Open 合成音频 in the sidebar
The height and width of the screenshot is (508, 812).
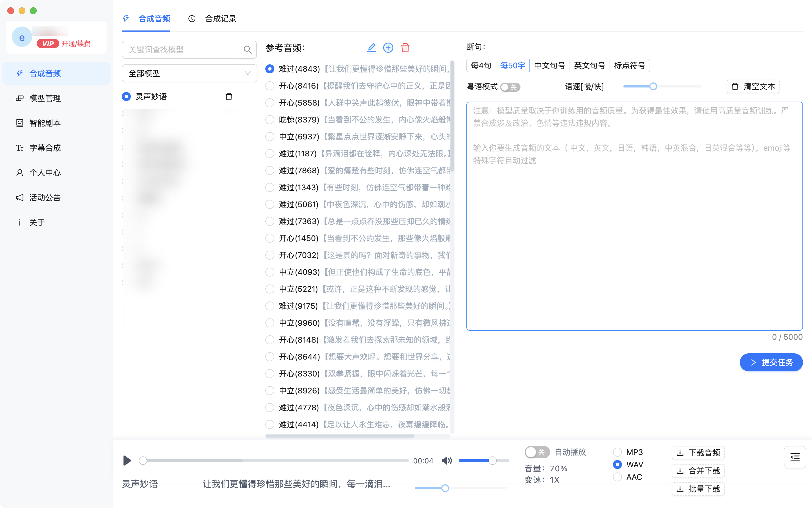pyautogui.click(x=56, y=73)
